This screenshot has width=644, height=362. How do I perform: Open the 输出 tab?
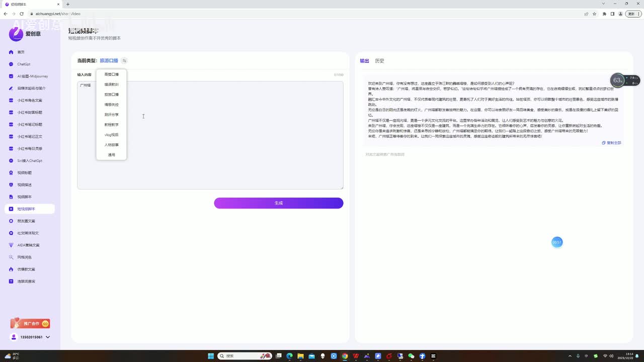(364, 61)
